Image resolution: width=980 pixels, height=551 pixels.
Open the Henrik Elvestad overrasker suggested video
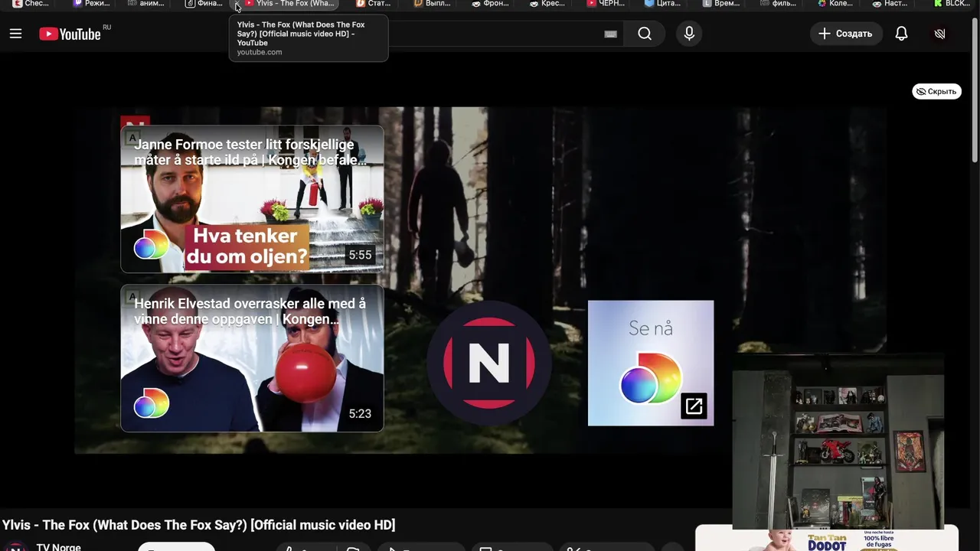tap(252, 358)
